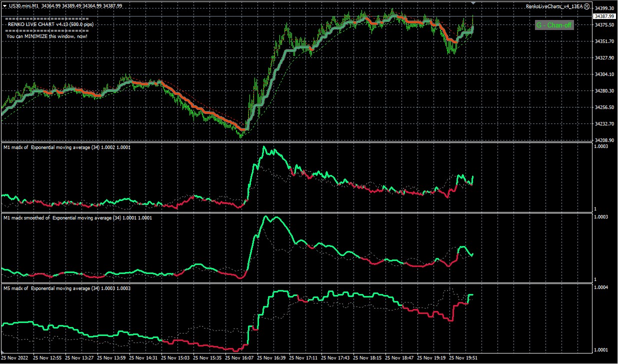Select the M5 madx indicator title label

coord(67,288)
